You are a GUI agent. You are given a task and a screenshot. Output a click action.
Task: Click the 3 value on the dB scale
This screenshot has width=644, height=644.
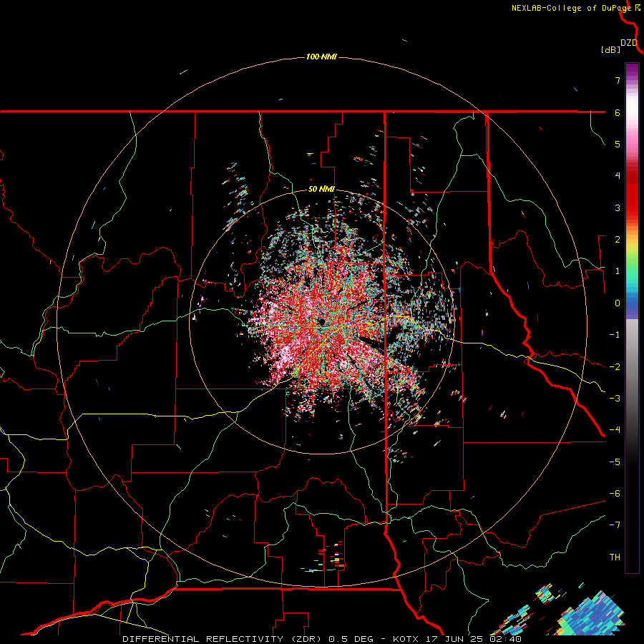pyautogui.click(x=618, y=208)
